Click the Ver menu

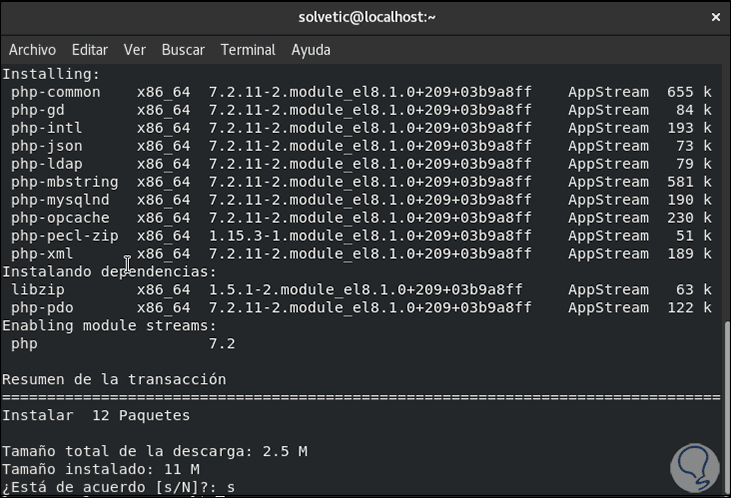pyautogui.click(x=135, y=50)
